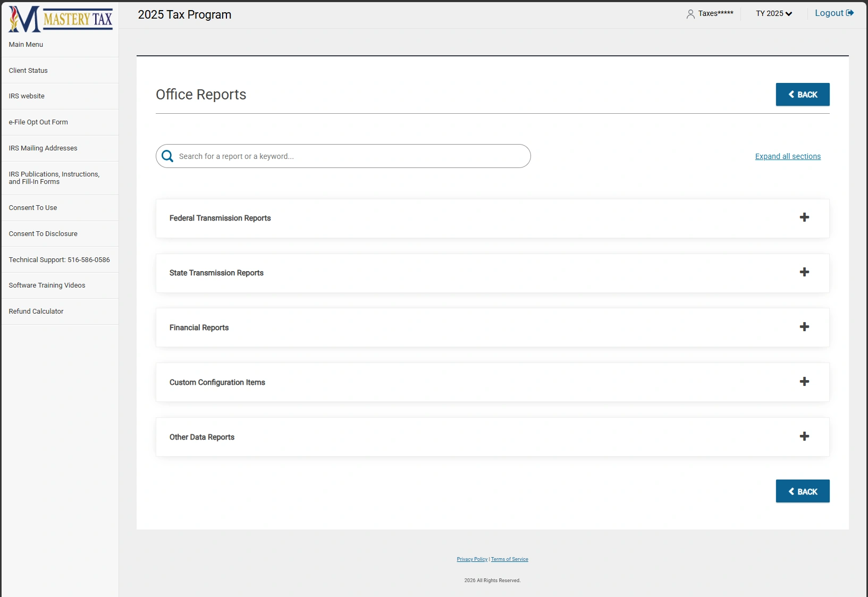868x597 pixels.
Task: Click the top BACK button
Action: (x=803, y=95)
